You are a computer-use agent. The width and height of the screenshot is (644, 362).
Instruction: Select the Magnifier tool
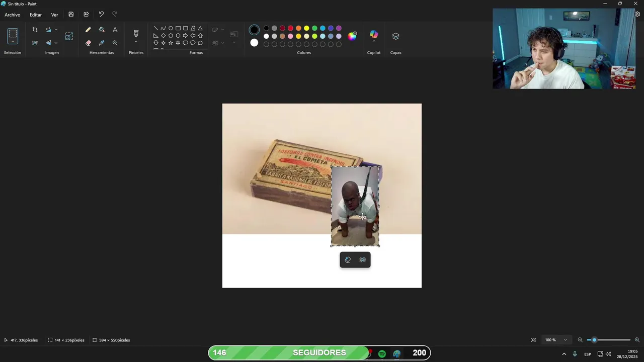click(115, 43)
